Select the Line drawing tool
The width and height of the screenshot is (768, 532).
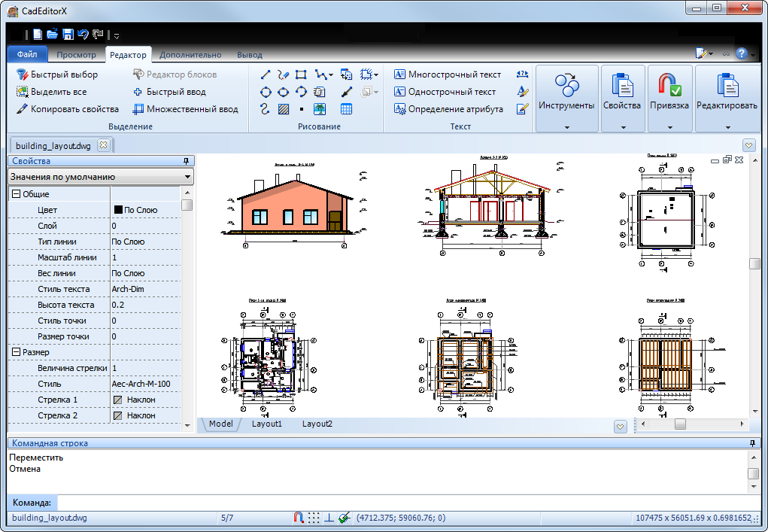point(266,74)
